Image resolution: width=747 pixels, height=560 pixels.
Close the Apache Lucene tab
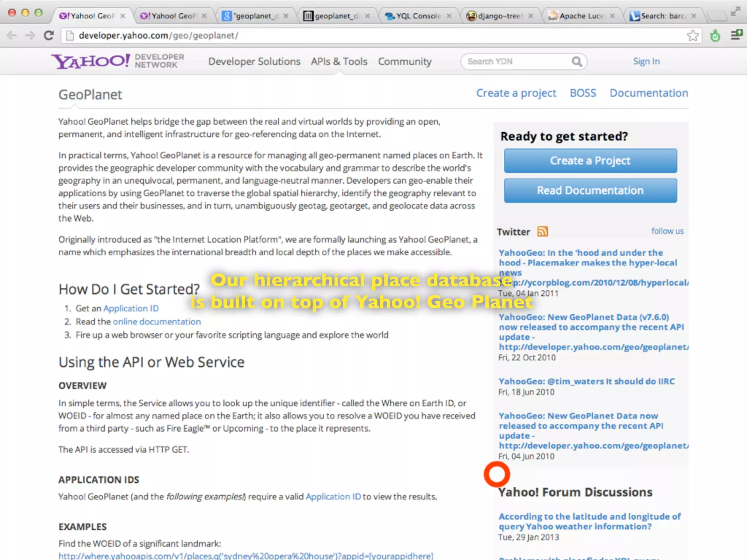pyautogui.click(x=612, y=16)
